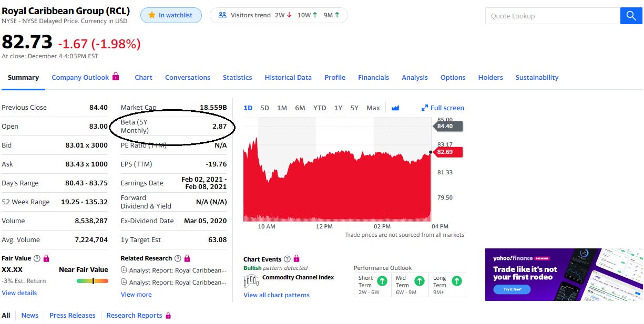Toggle the In watchlist star button
This screenshot has width=644, height=324.
(169, 15)
